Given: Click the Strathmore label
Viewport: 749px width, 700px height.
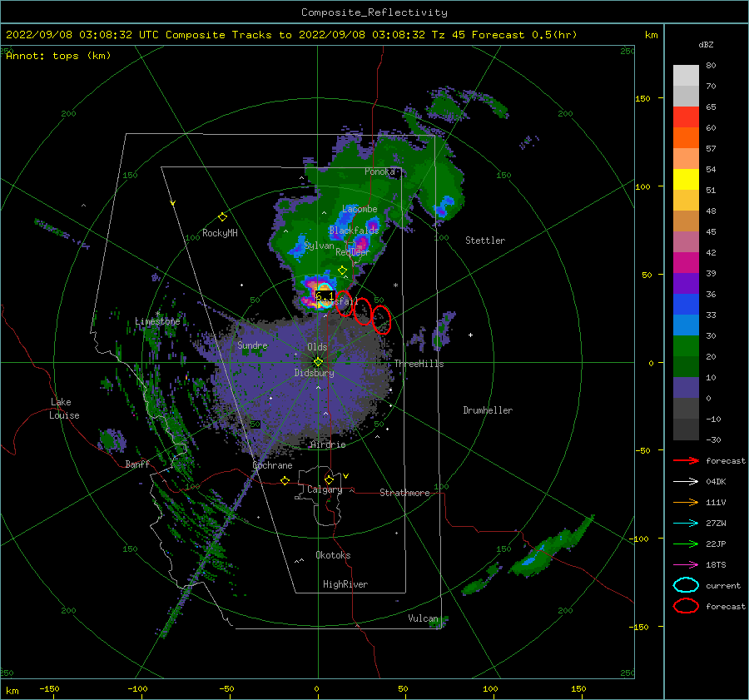Looking at the screenshot, I should click(x=404, y=493).
